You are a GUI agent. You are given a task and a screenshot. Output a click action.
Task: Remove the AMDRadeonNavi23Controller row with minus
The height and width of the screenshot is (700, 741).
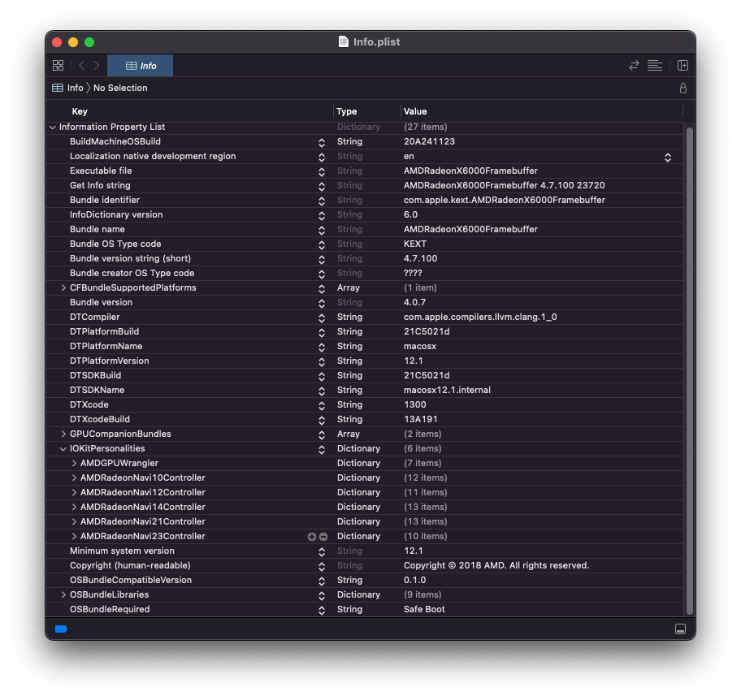pos(323,537)
